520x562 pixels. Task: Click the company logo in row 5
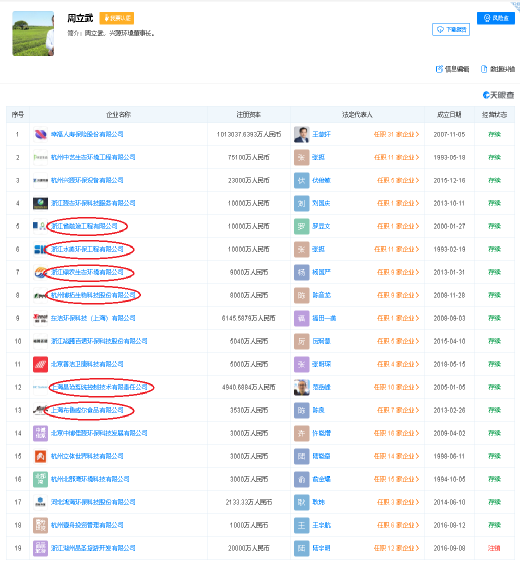pyautogui.click(x=39, y=226)
